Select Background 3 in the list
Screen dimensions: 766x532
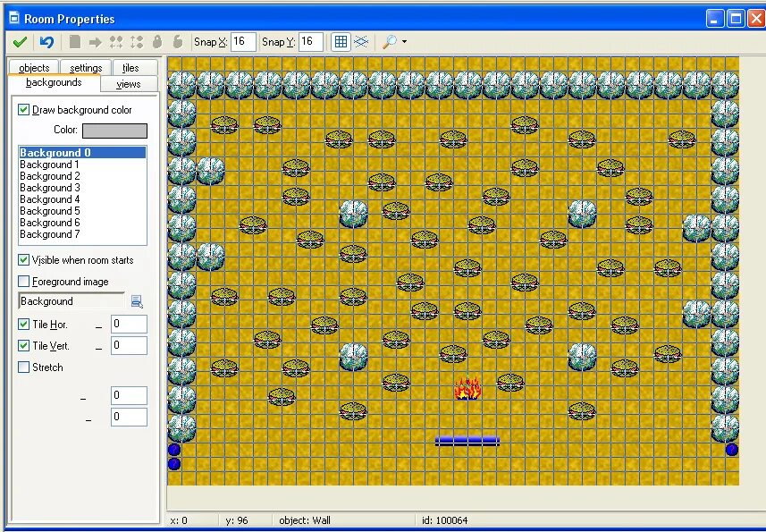tap(82, 188)
